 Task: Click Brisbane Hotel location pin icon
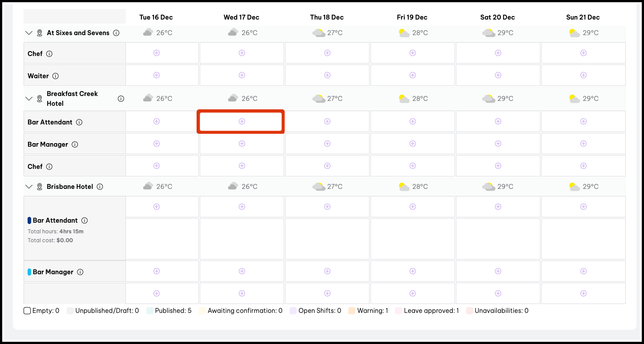40,187
